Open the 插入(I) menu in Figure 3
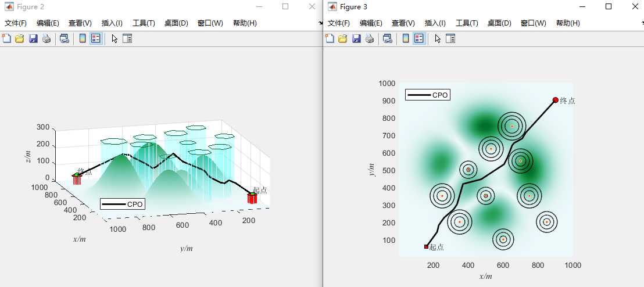The height and width of the screenshot is (287, 644). click(x=435, y=23)
